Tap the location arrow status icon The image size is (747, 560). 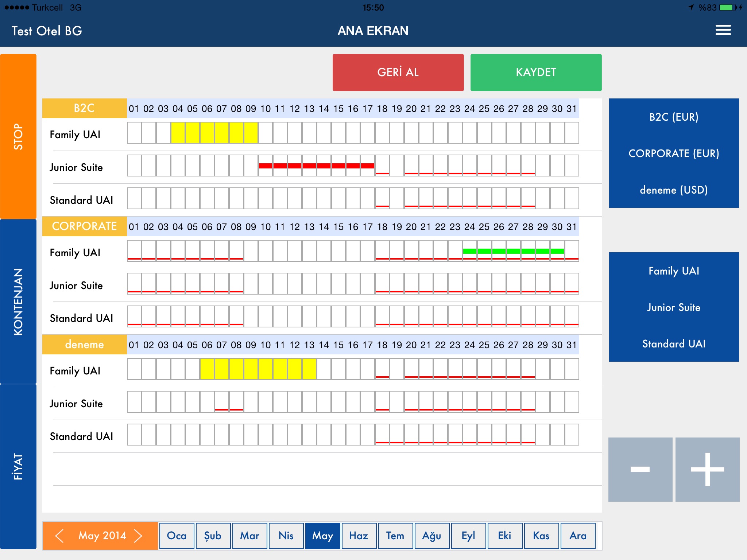690,7
